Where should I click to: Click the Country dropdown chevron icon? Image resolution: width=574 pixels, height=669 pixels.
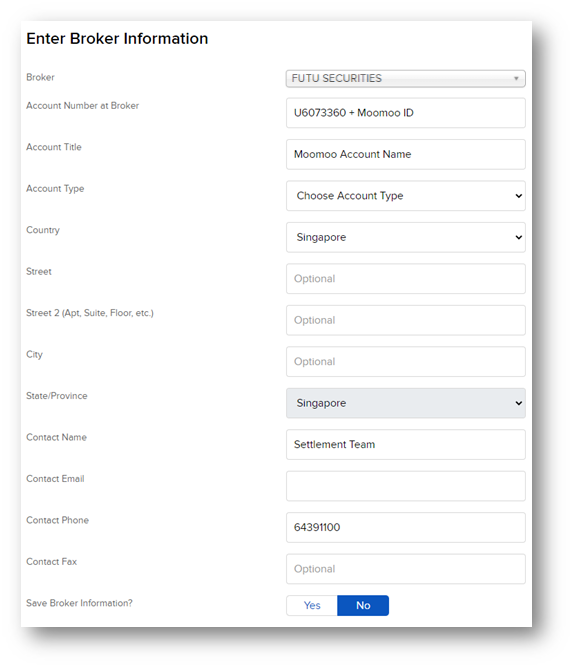click(519, 237)
